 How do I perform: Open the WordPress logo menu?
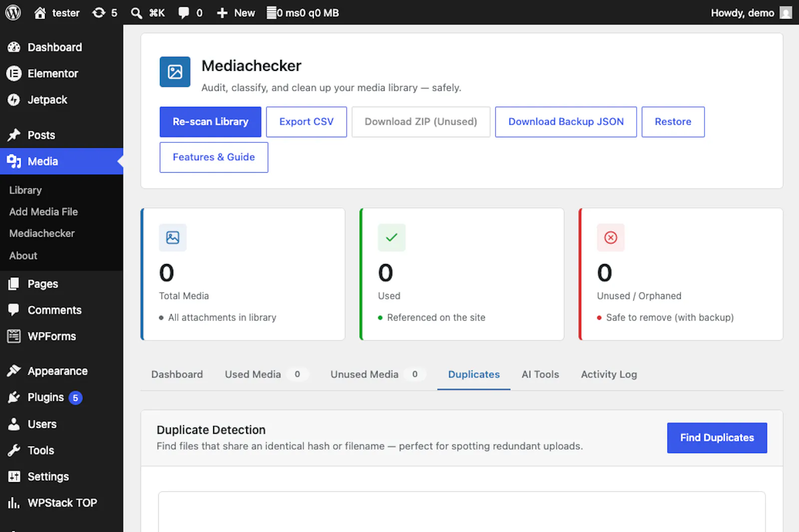click(x=13, y=12)
